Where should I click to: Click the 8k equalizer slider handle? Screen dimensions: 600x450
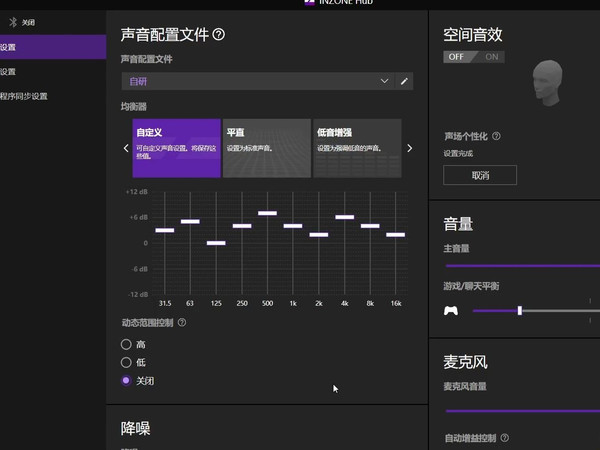tap(370, 226)
